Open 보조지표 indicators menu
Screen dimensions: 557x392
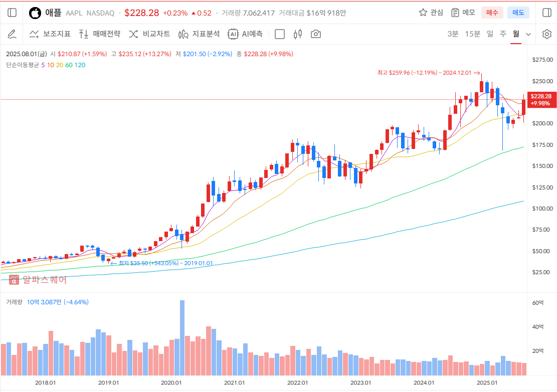pos(50,34)
